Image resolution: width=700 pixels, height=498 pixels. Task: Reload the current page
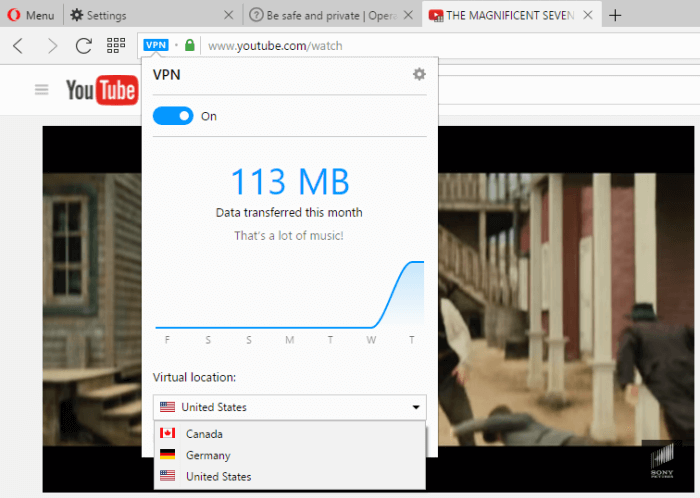[83, 46]
